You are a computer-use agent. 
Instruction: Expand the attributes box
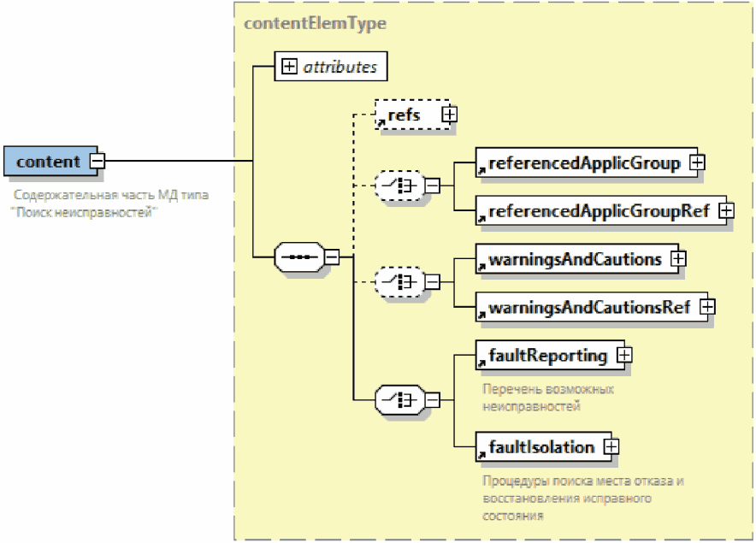coord(289,67)
